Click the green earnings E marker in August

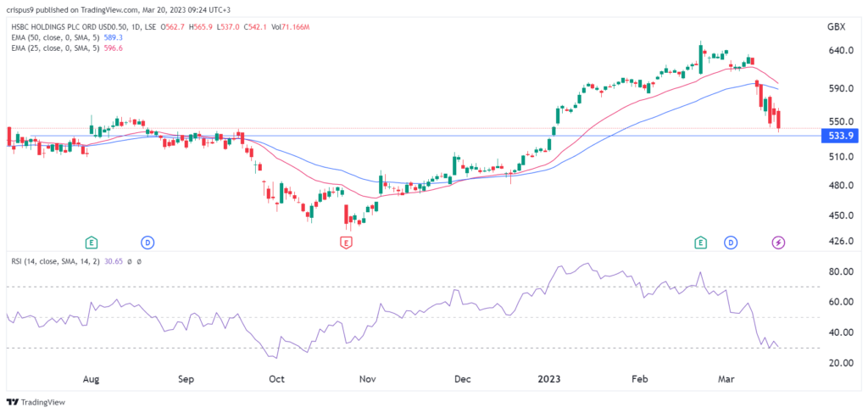click(x=92, y=242)
